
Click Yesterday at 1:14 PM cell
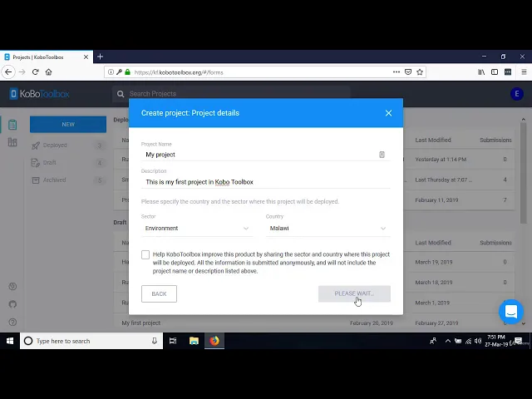point(441,160)
